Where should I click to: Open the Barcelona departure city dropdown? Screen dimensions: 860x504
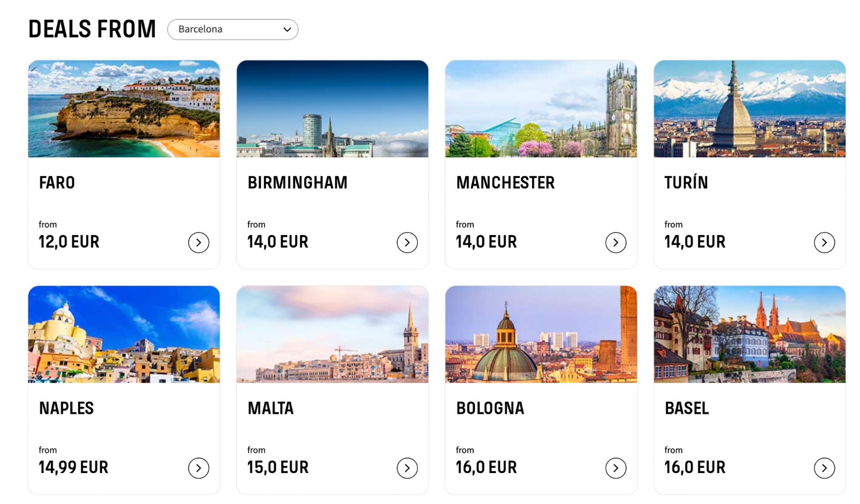coord(233,29)
